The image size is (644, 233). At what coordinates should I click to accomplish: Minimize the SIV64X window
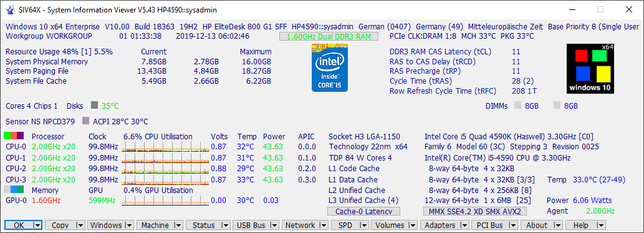click(572, 9)
